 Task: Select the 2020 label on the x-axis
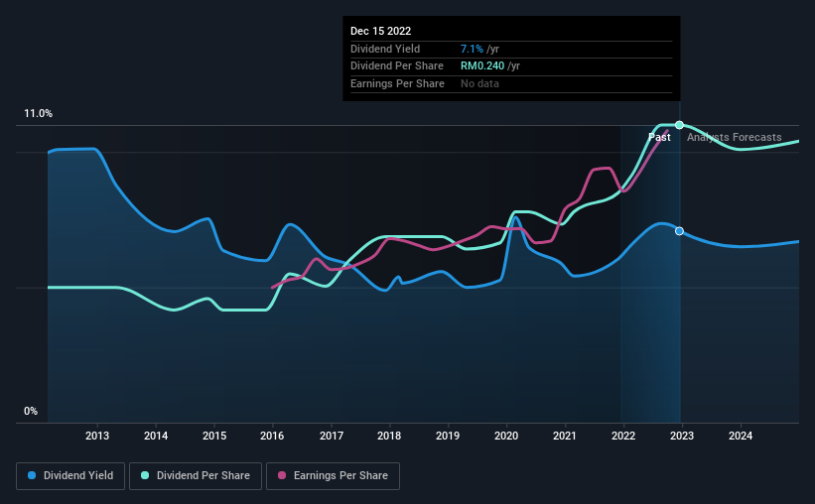506,436
